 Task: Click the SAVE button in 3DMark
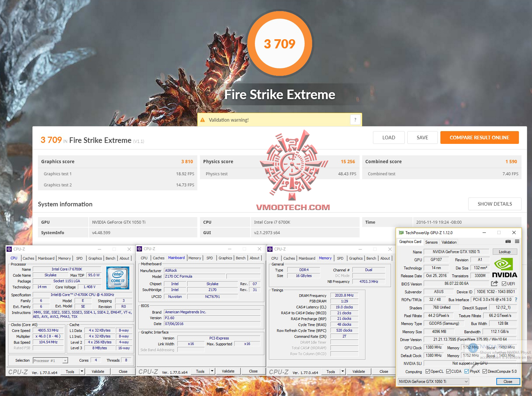422,138
